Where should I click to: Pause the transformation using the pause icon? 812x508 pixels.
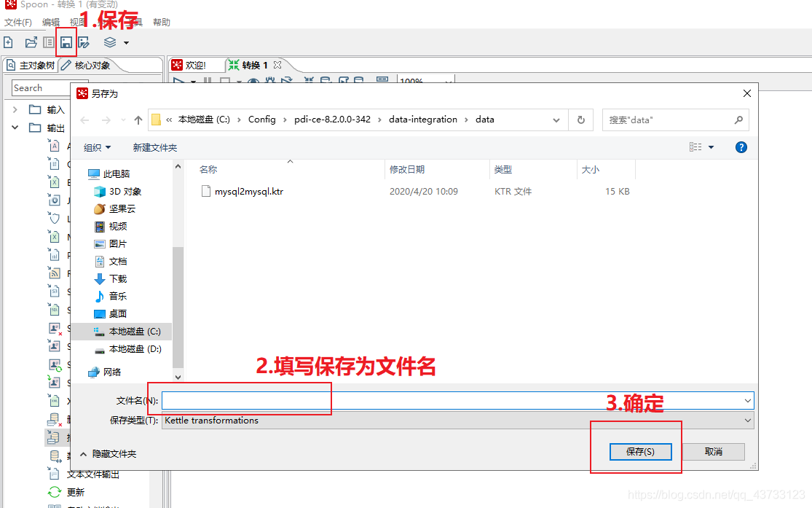(x=206, y=82)
